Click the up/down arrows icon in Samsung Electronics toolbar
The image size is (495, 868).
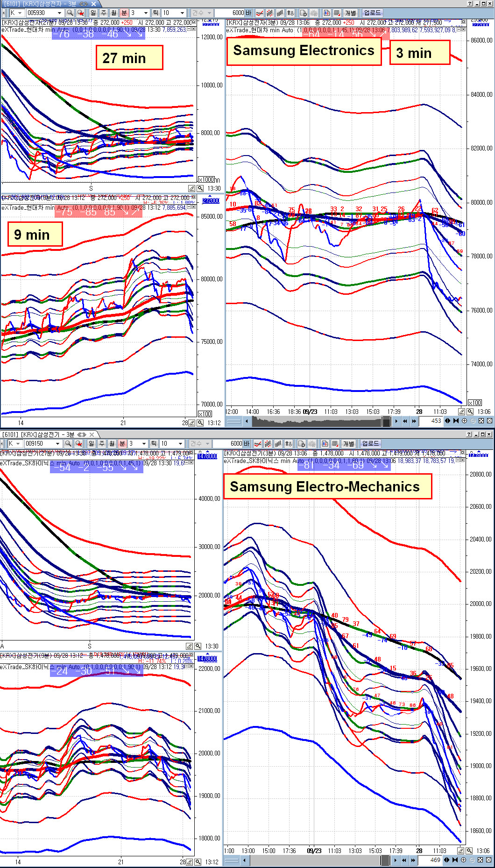tap(290, 13)
